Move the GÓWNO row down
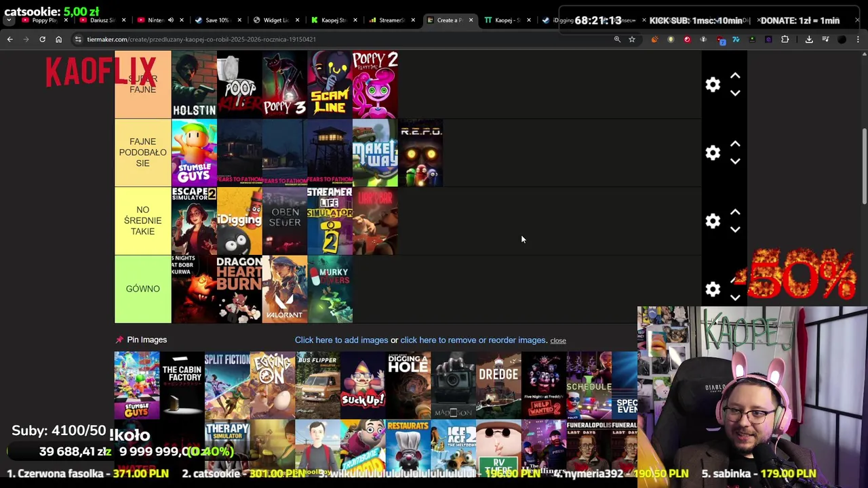This screenshot has width=868, height=488. click(x=735, y=298)
